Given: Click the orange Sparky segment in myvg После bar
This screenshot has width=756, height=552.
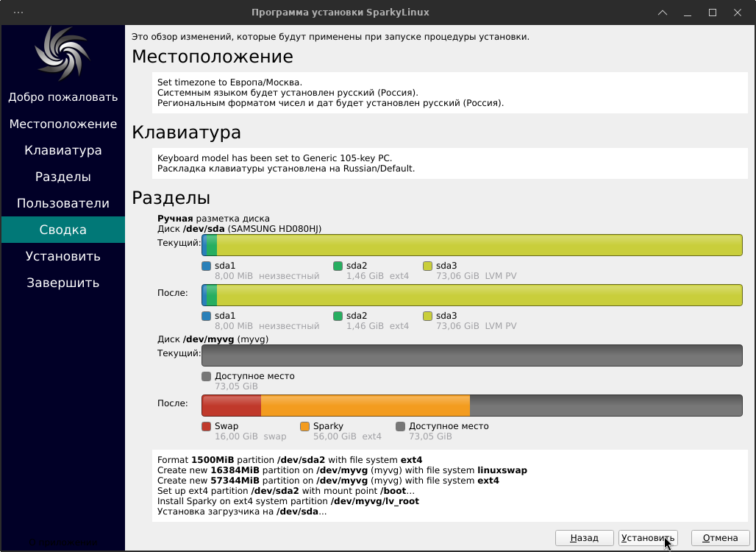Looking at the screenshot, I should click(x=365, y=406).
